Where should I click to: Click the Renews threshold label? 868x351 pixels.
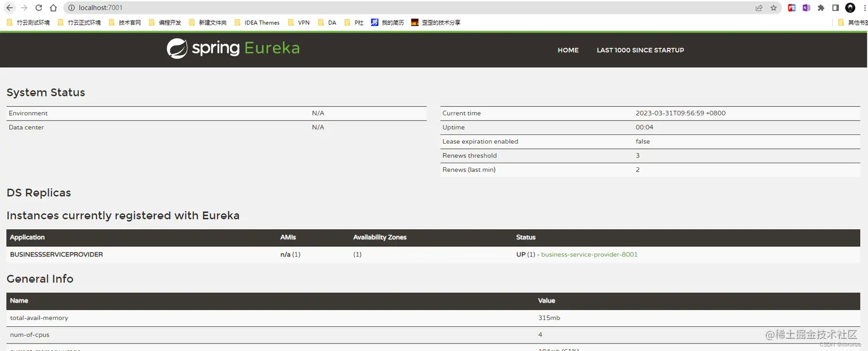(x=470, y=156)
